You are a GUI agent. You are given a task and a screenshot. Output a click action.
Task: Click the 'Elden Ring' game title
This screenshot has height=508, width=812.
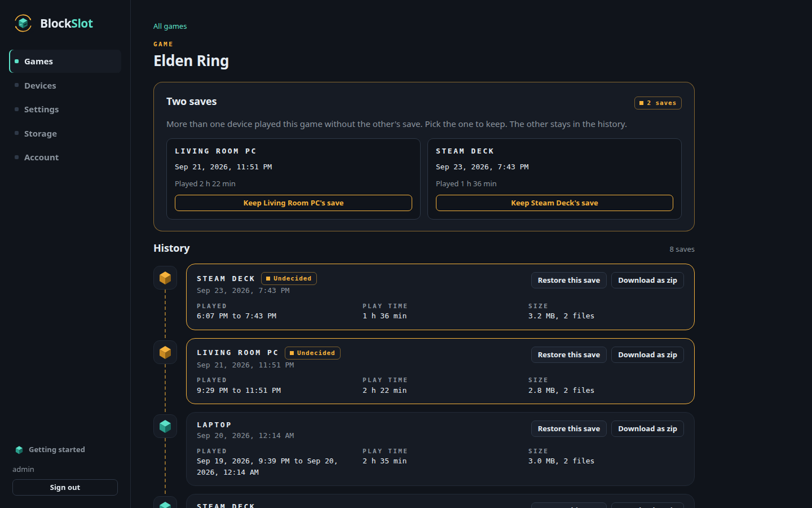point(191,61)
